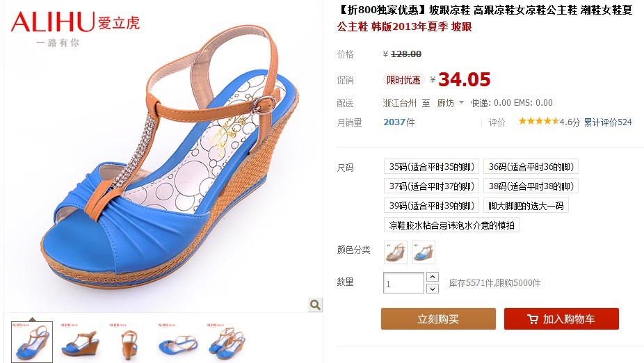Increase quantity with the up arrow
Image resolution: width=644 pixels, height=363 pixels.
point(432,277)
